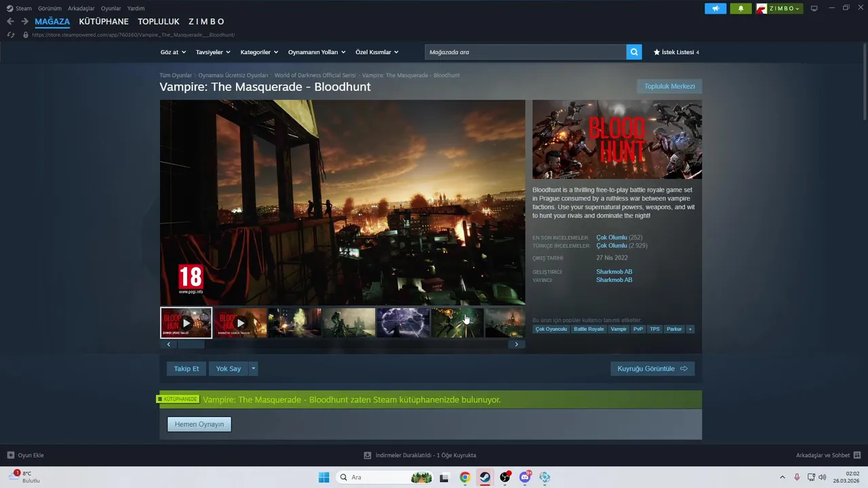
Task: Click the Hemen Oynayın button
Action: click(199, 424)
